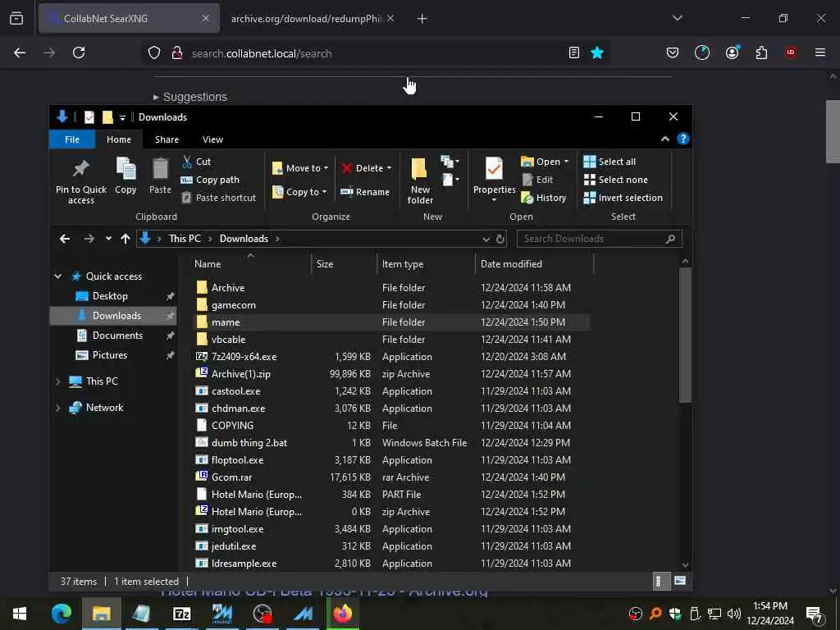Collapse Quick access tree node
840x630 pixels.
[58, 276]
